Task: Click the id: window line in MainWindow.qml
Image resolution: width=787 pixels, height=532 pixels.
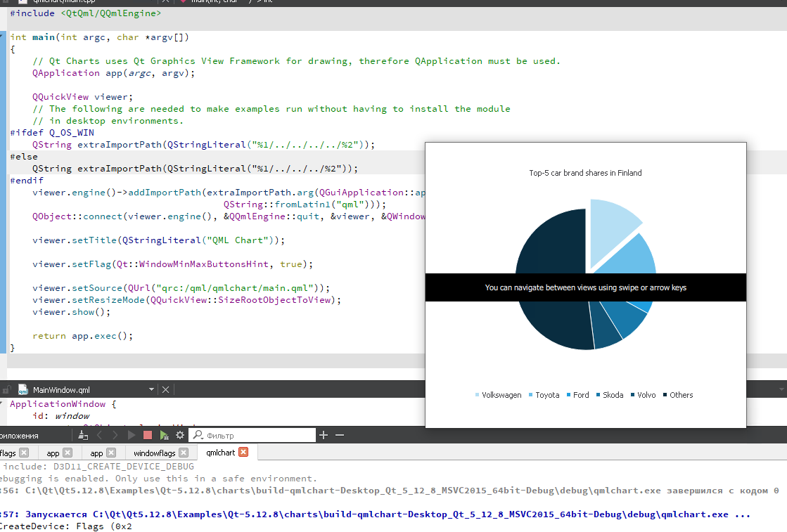Action: pyautogui.click(x=60, y=415)
